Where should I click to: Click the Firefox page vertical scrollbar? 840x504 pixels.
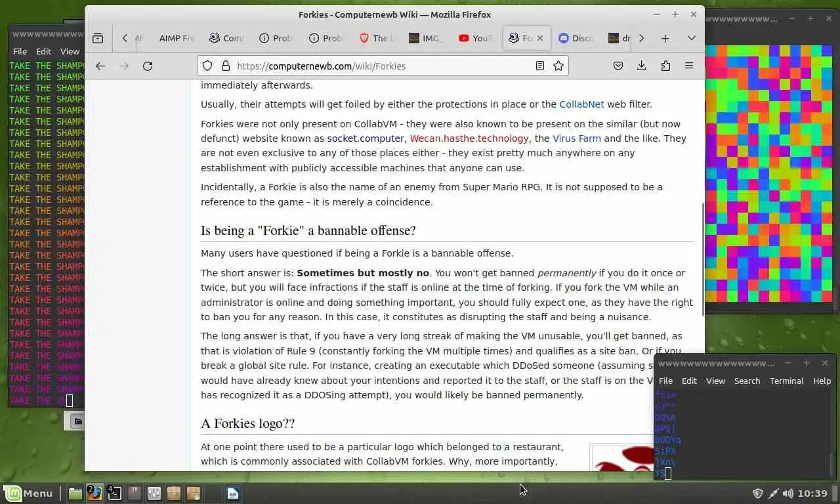click(702, 259)
